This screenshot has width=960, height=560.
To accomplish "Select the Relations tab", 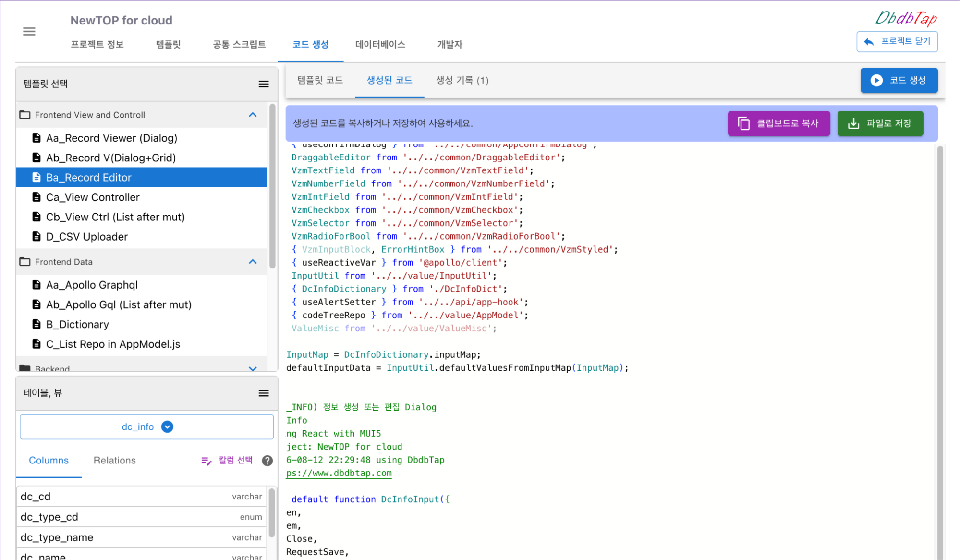I will click(x=115, y=461).
